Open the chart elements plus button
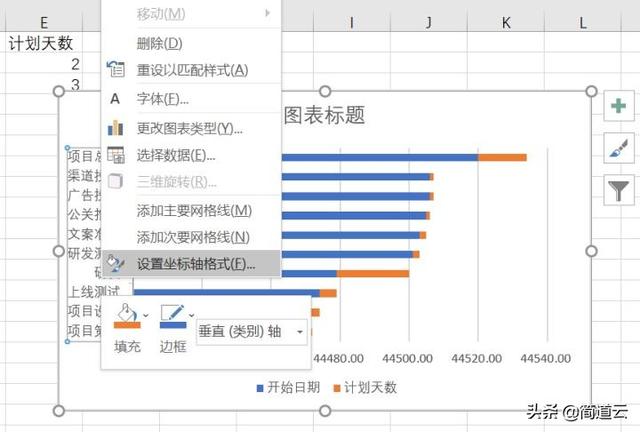The height and width of the screenshot is (432, 640). tap(618, 107)
